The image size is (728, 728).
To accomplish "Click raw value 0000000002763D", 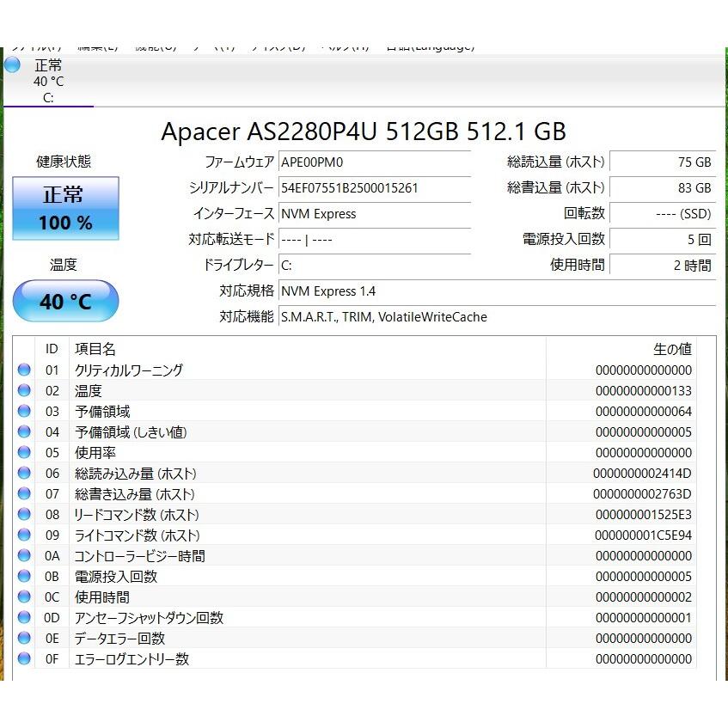I will tap(642, 494).
